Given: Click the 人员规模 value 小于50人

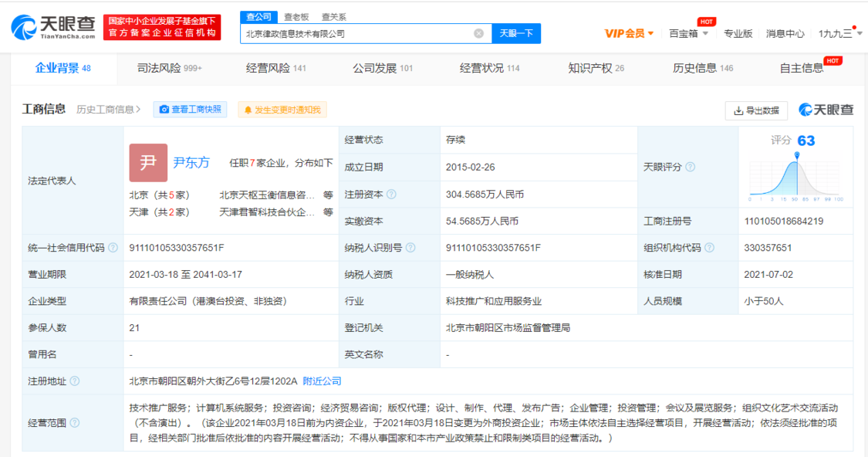Looking at the screenshot, I should click(763, 301).
